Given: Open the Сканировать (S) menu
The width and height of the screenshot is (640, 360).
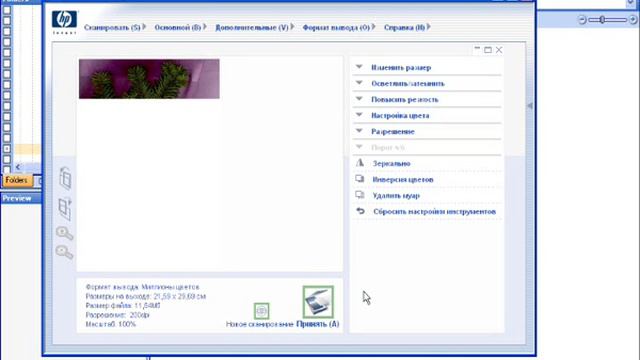Looking at the screenshot, I should (x=115, y=27).
